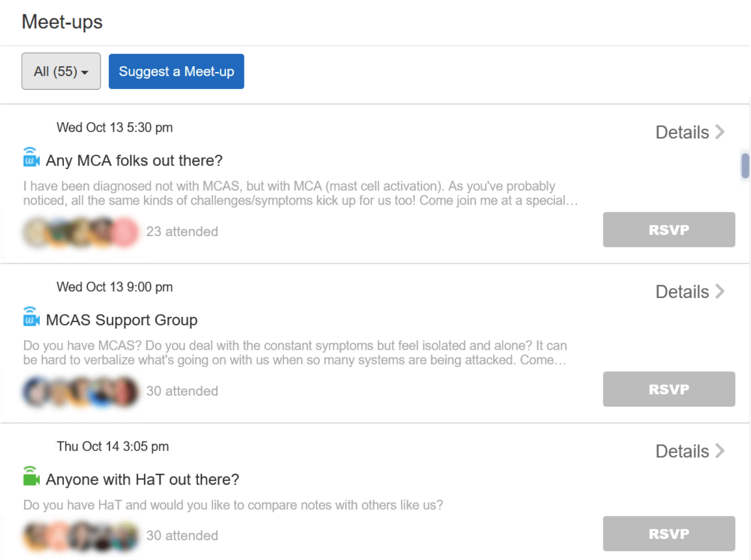The width and height of the screenshot is (751, 560).
Task: Open the 'Anyone with HaT out there?' title
Action: tap(143, 480)
